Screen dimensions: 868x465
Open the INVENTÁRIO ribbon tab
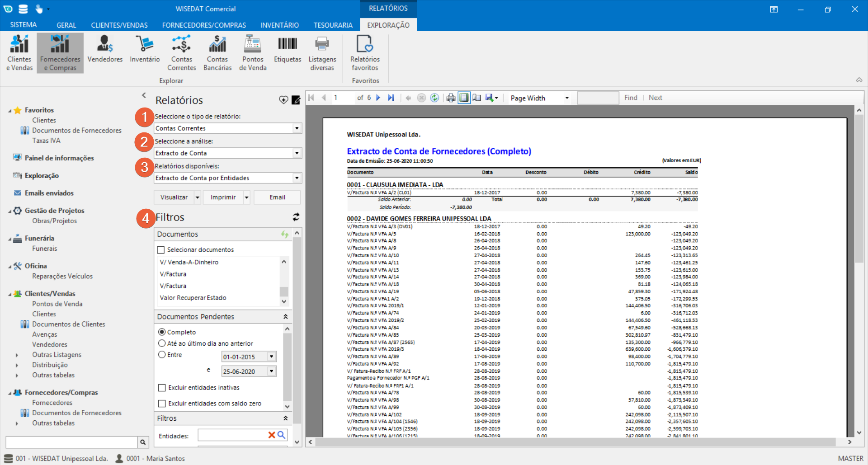(279, 25)
